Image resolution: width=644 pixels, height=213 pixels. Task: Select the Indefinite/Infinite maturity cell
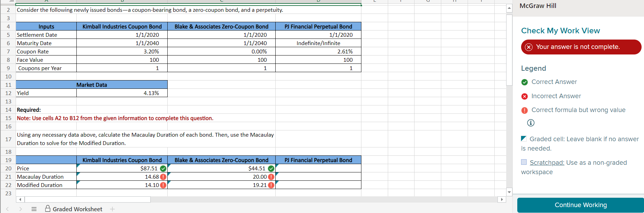tap(318, 43)
